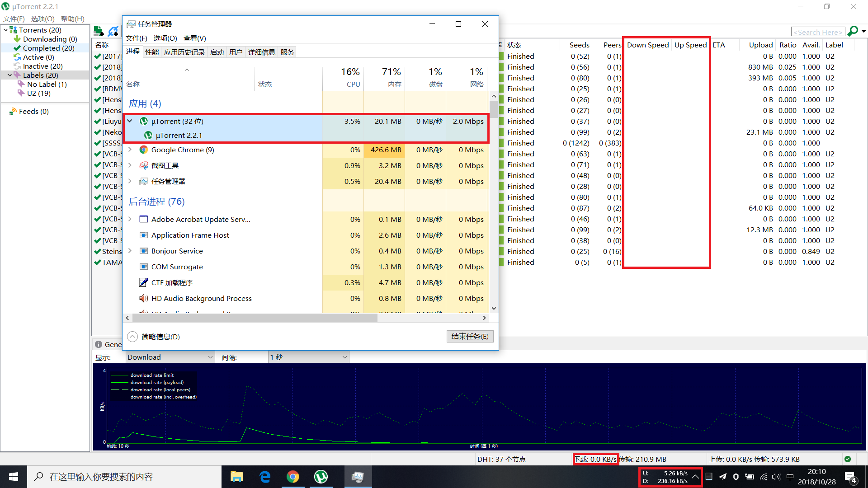Open Task Manager 查看(V) menu
868x488 pixels.
tap(195, 38)
